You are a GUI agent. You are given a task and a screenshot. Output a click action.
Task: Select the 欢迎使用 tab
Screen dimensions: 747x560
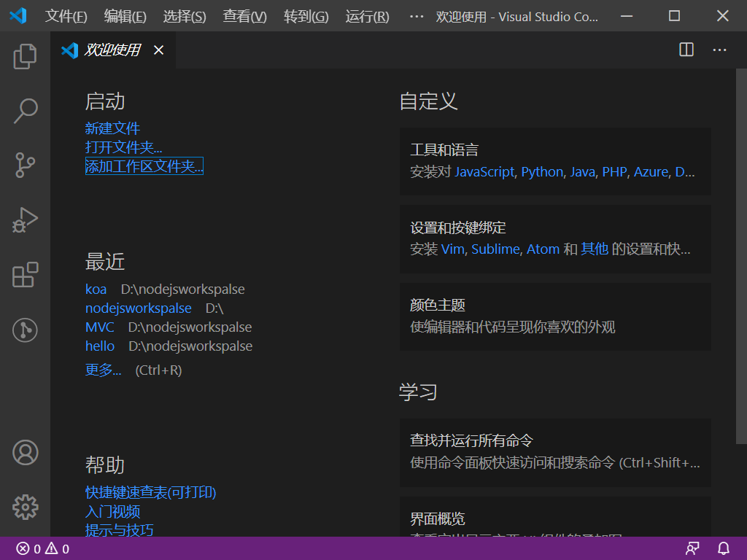[x=113, y=50]
